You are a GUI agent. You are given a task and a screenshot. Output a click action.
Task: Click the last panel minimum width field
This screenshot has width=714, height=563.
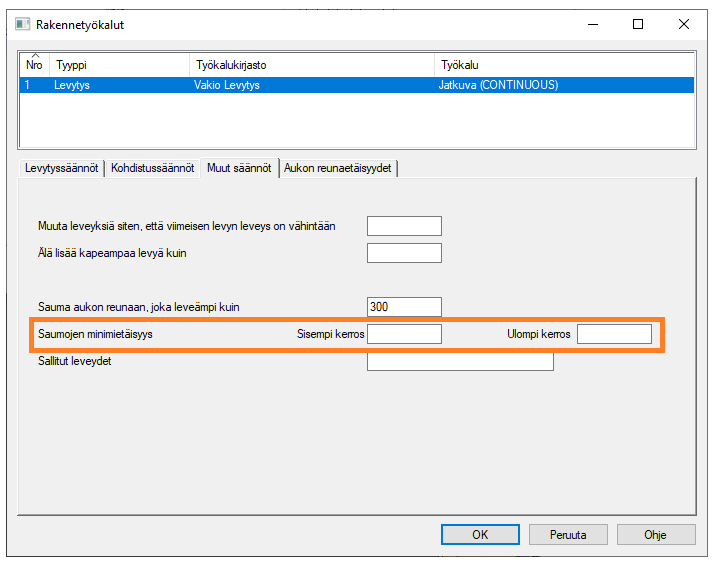tap(404, 226)
